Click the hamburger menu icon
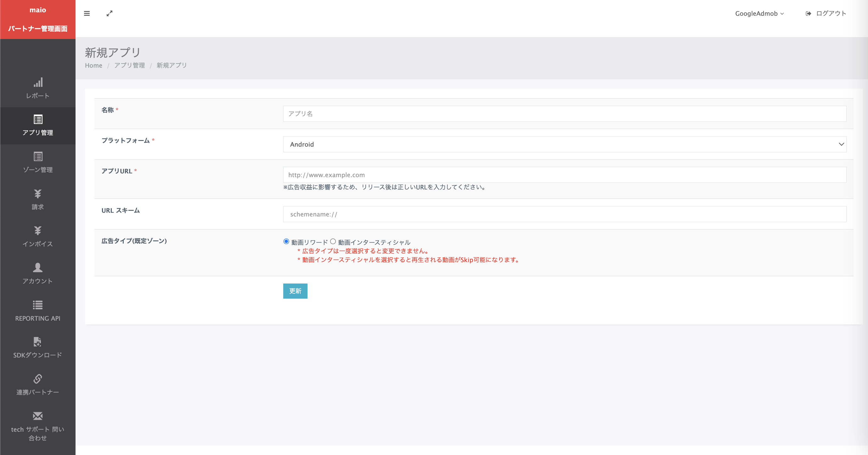 pos(87,14)
